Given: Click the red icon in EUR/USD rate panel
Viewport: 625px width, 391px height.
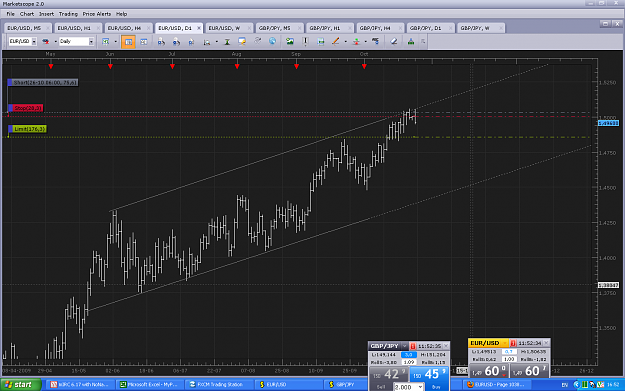Looking at the screenshot, I should click(x=513, y=343).
